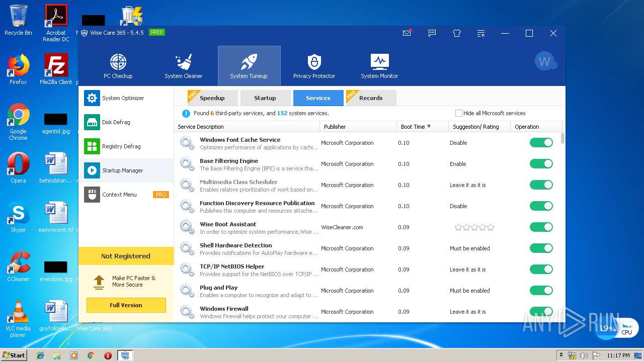
Task: Select the Plug and Play service name
Action: [218, 288]
